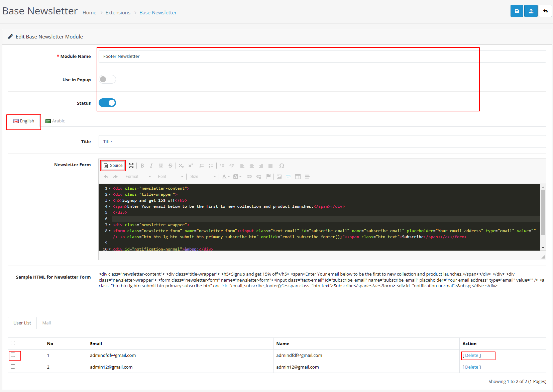The height and width of the screenshot is (392, 553).
Task: Turn off the Status switch
Action: pos(107,103)
